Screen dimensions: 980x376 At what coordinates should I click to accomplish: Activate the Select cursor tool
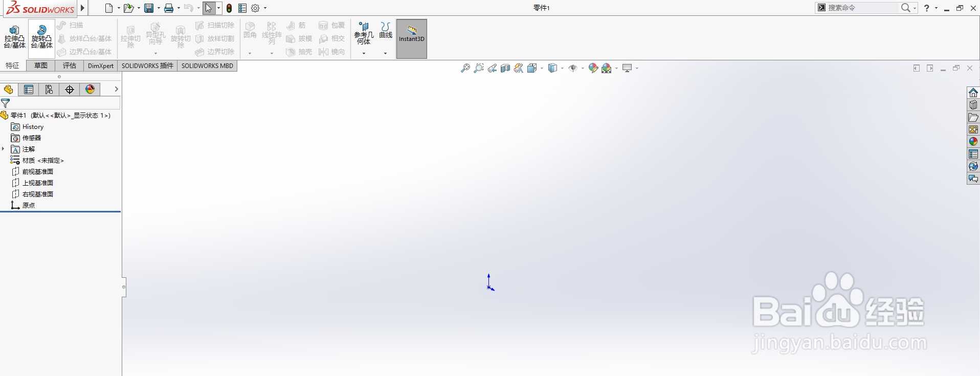[x=209, y=8]
